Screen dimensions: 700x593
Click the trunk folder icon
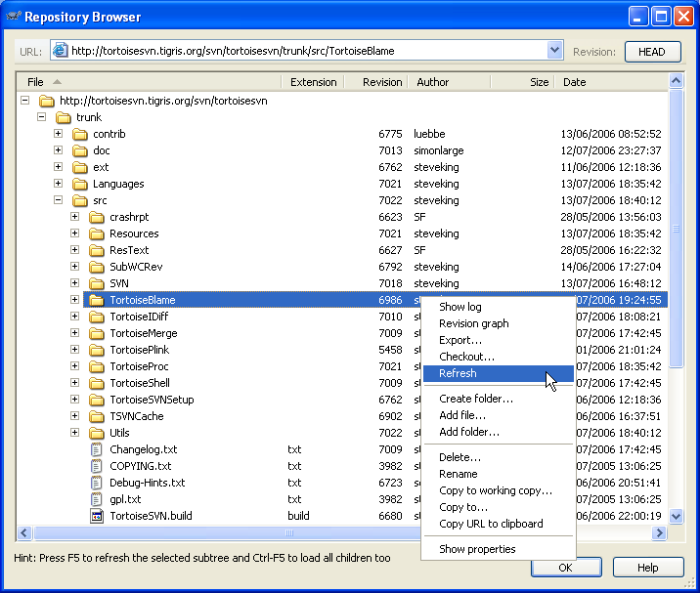[x=64, y=117]
